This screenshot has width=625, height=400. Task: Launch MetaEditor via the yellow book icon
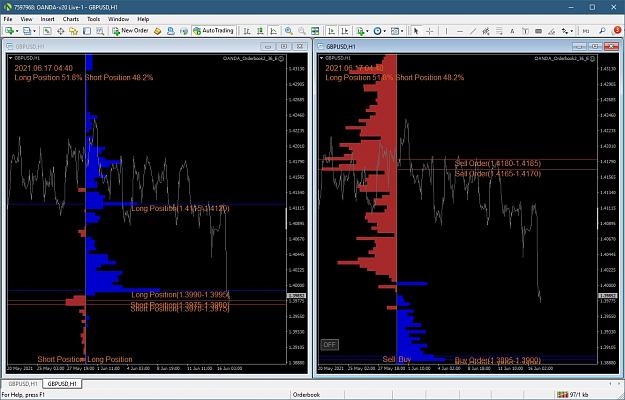point(157,31)
